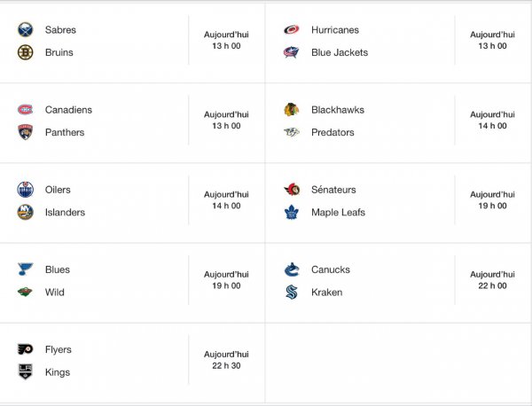
Task: Select the Flyers logo icon
Action: [25, 349]
